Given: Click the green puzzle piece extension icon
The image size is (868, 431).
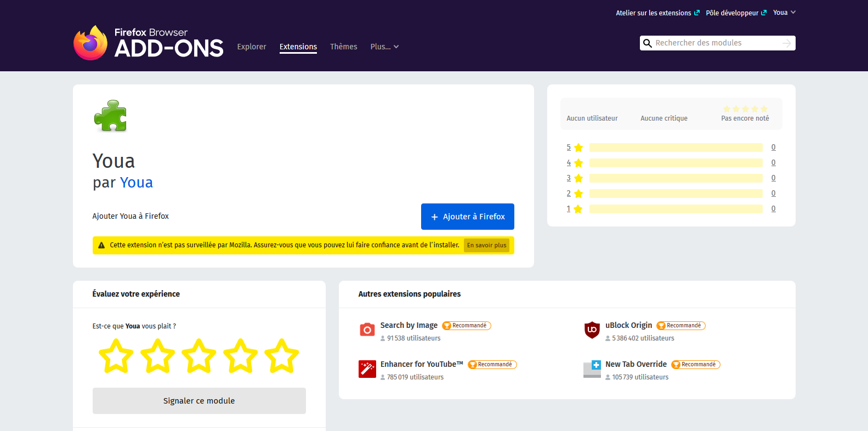Looking at the screenshot, I should (110, 116).
